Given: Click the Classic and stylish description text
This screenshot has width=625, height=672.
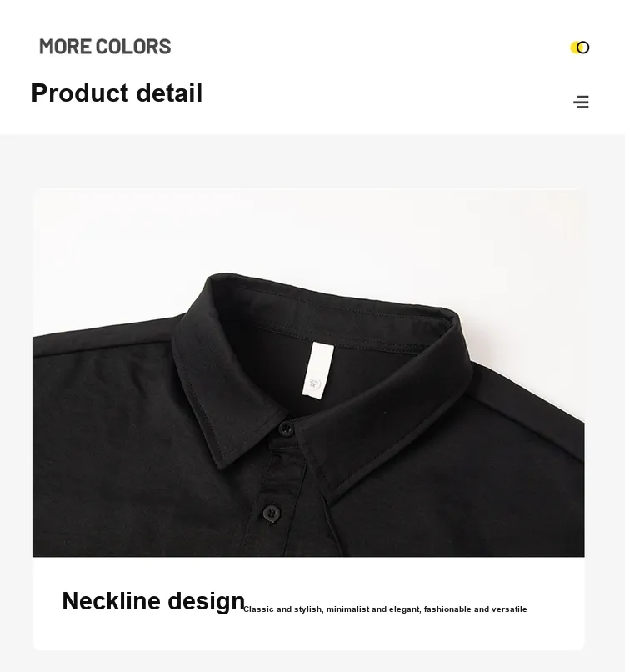Looking at the screenshot, I should (x=385, y=609).
